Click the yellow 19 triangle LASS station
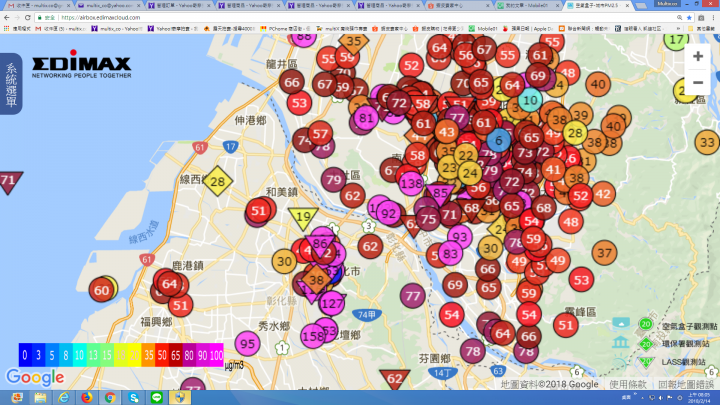 (303, 218)
